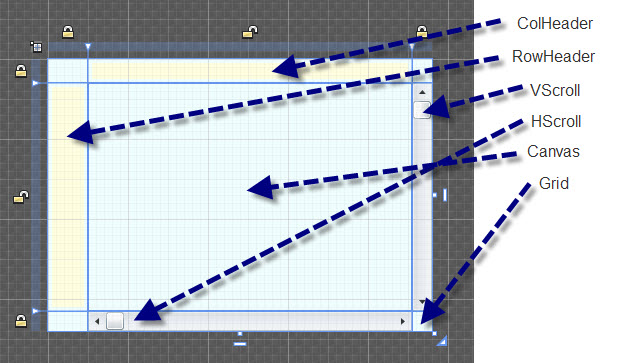
Task: Select the upper row divider marker on the left ruler
Action: click(35, 83)
